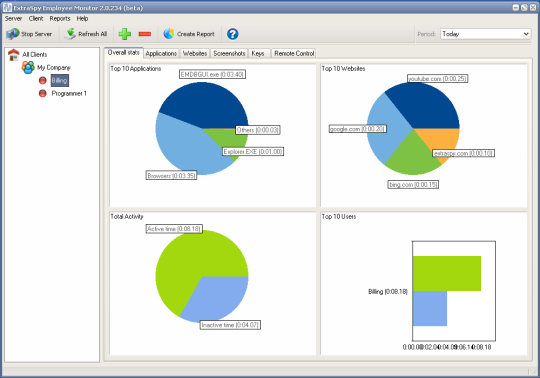The width and height of the screenshot is (540, 378).
Task: Click the Active time [0:08:18] label
Action: point(174,229)
